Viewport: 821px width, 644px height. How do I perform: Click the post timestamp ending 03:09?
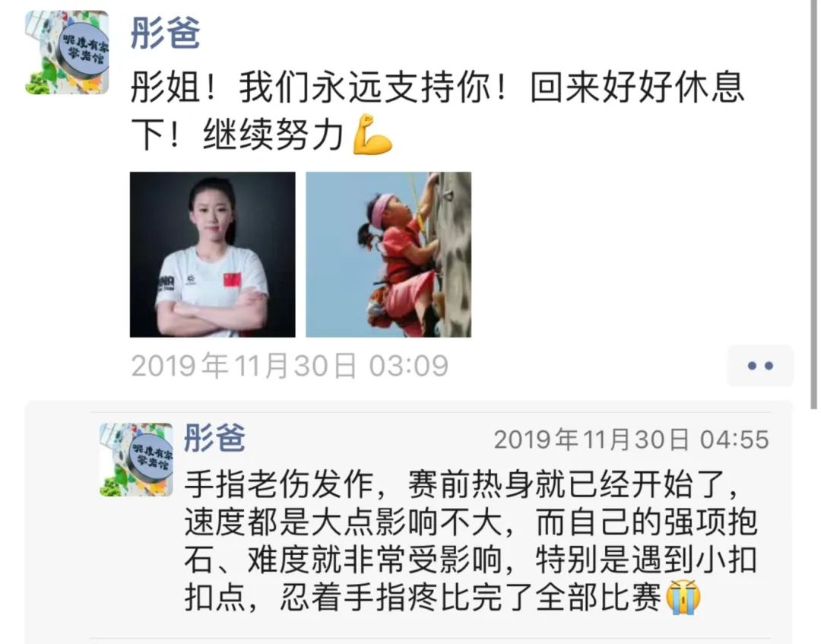click(290, 366)
